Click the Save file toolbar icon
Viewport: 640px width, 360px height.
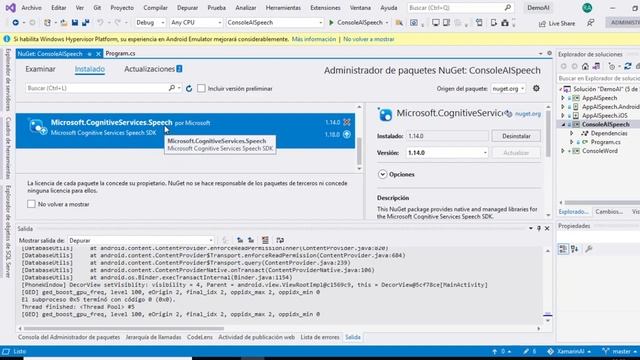tap(75, 23)
